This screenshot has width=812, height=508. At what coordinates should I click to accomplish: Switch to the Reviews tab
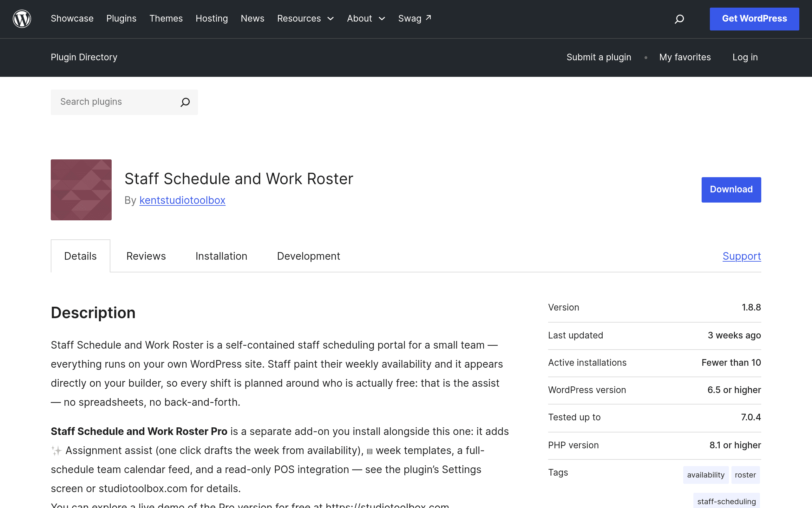click(x=146, y=256)
